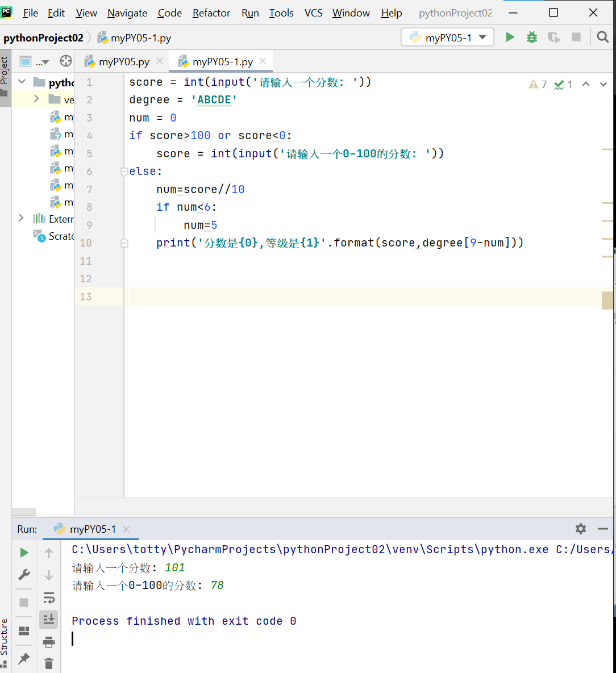The width and height of the screenshot is (616, 673).
Task: Open the Help menu
Action: (x=392, y=13)
